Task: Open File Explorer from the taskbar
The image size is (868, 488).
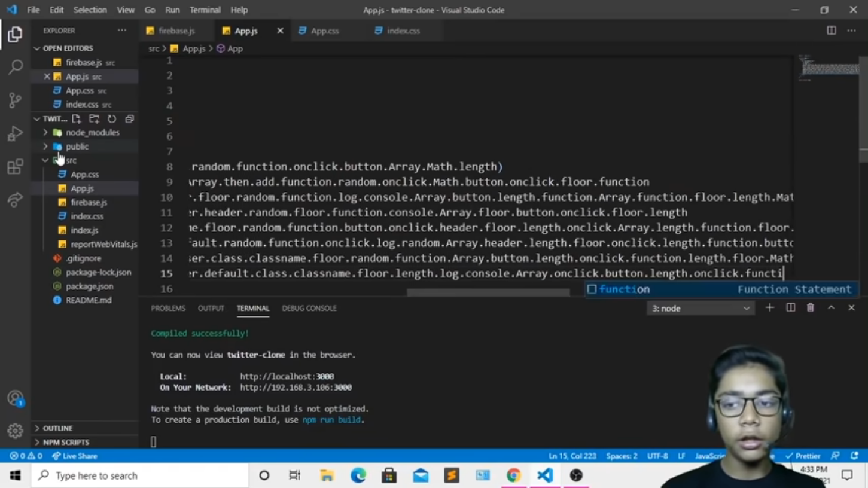Action: tap(327, 475)
